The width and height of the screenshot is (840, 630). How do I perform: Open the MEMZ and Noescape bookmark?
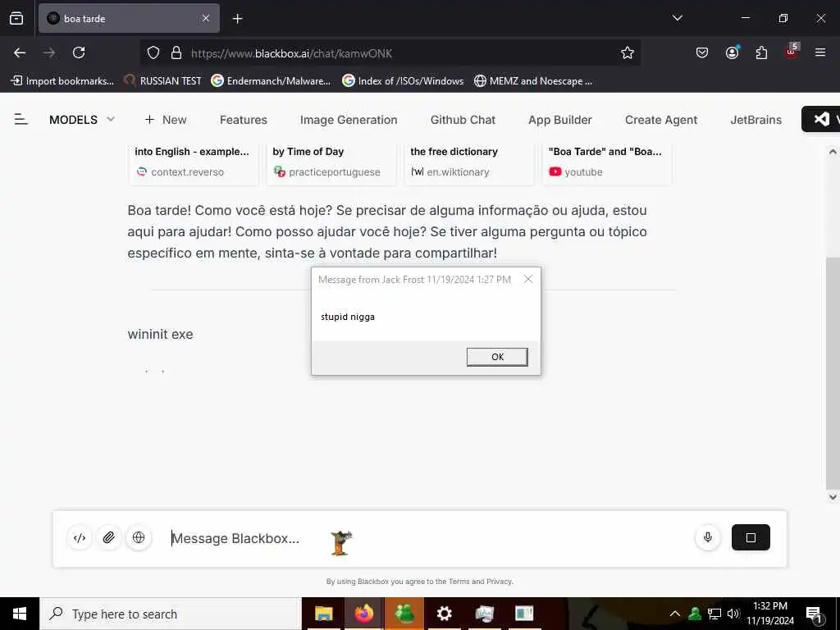pyautogui.click(x=533, y=81)
